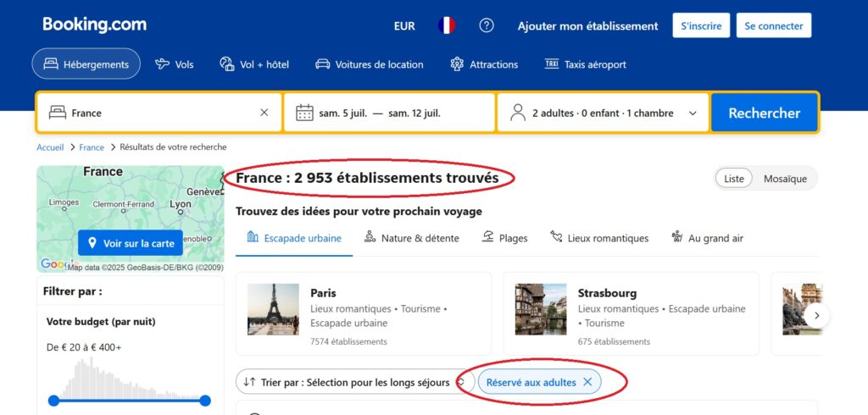Click the map pin icon on map button
Viewport: 868px width, 415px height.
[x=92, y=243]
